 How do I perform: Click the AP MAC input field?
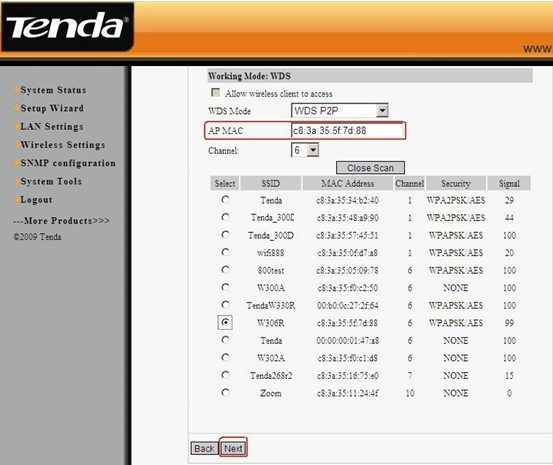tap(347, 131)
